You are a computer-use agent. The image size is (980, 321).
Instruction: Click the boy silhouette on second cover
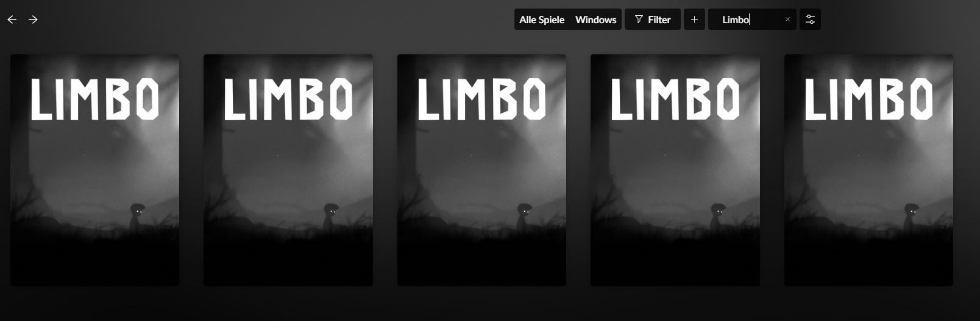330,217
